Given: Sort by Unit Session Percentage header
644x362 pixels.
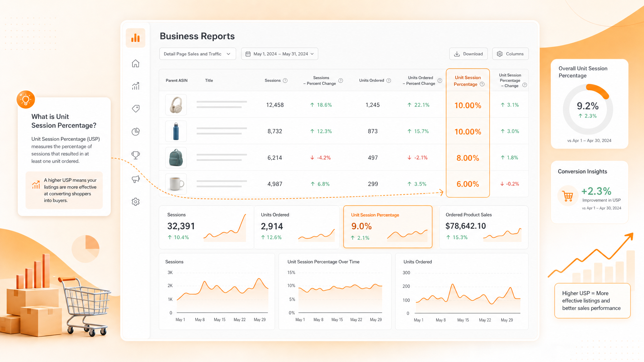Looking at the screenshot, I should 468,81.
